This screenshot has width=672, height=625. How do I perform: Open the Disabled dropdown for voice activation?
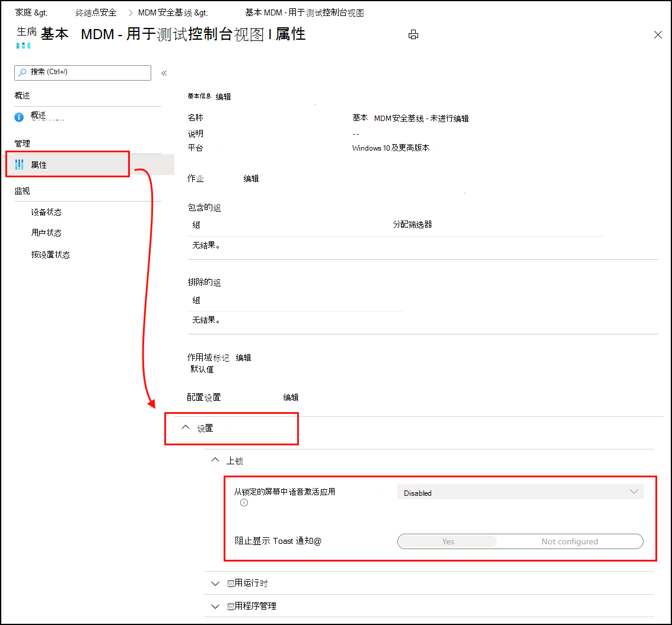(520, 492)
